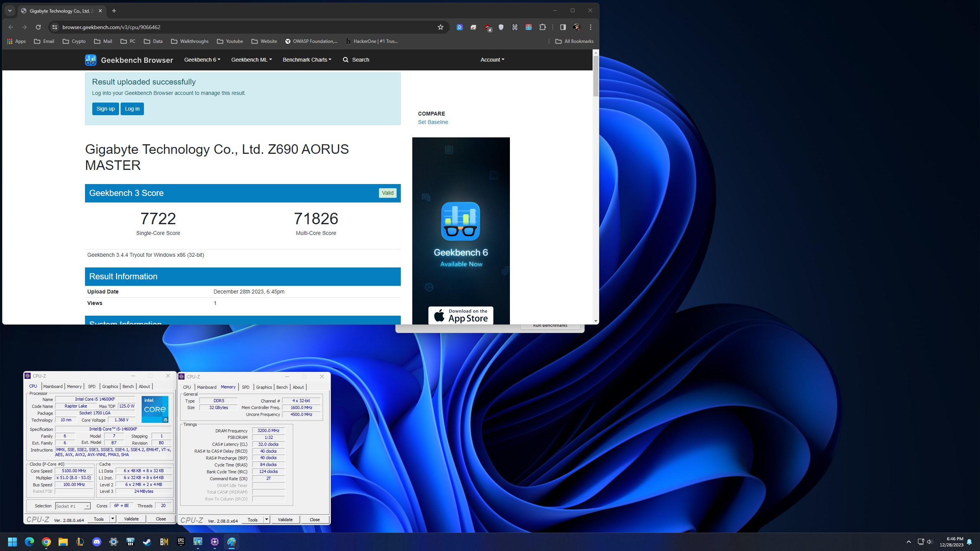Open Graphics tab in left CPU-Z

pos(110,386)
